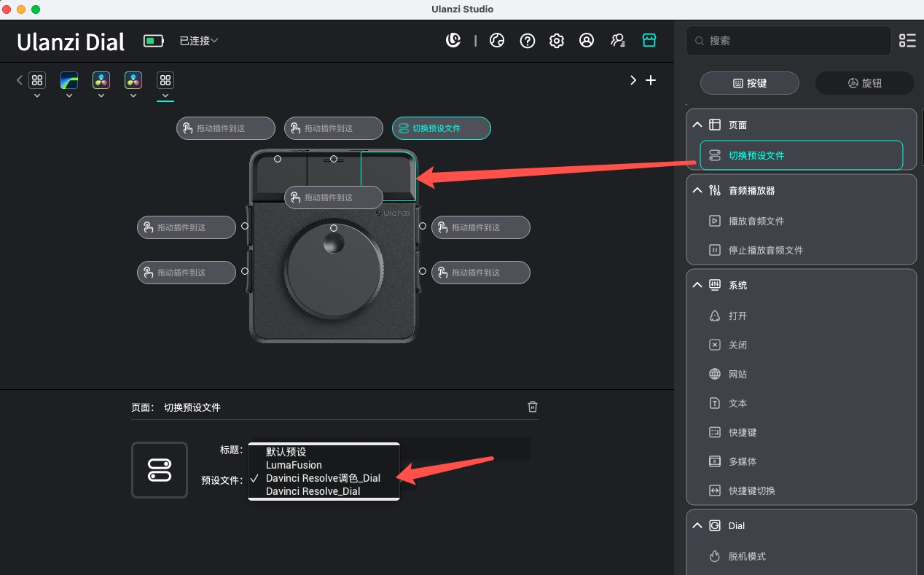
Task: Switch to the 按键 tab
Action: [750, 83]
